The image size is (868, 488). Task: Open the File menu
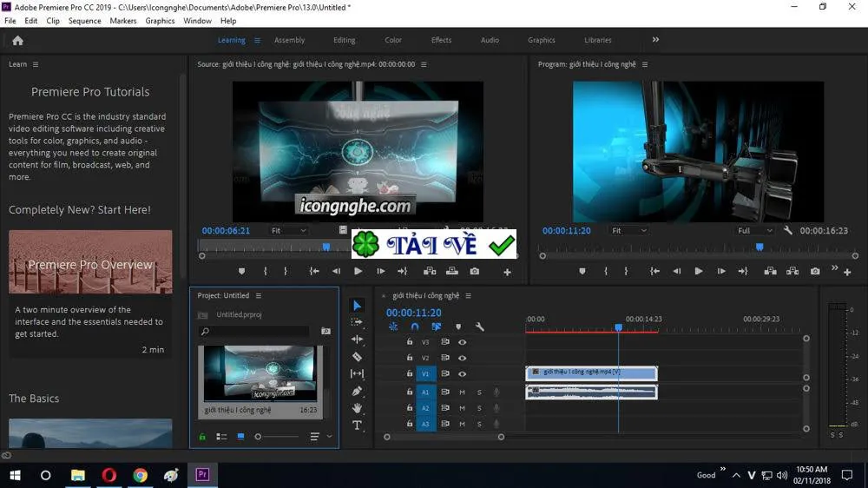pyautogui.click(x=10, y=21)
